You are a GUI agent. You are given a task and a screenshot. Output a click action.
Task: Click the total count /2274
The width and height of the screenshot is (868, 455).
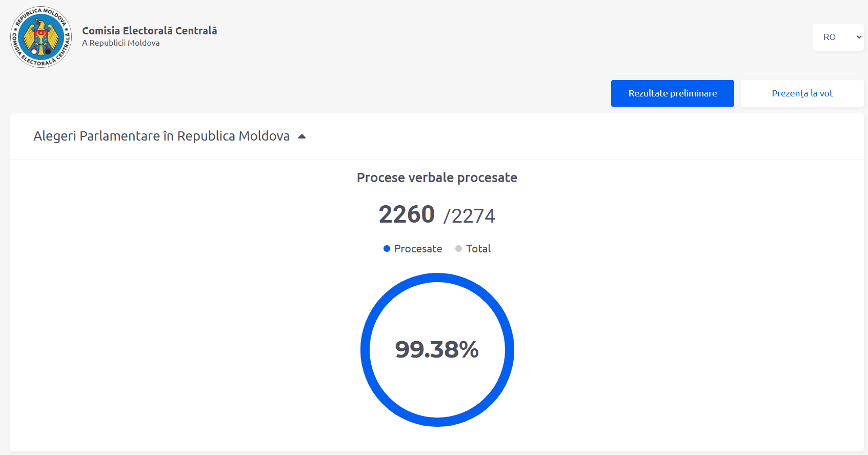(x=470, y=216)
